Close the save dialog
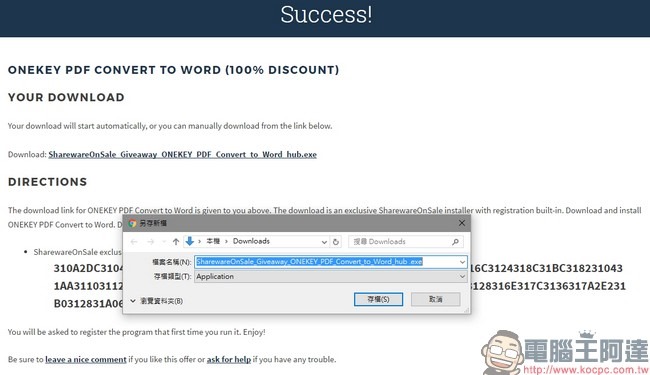The image size is (650, 375). (462, 223)
